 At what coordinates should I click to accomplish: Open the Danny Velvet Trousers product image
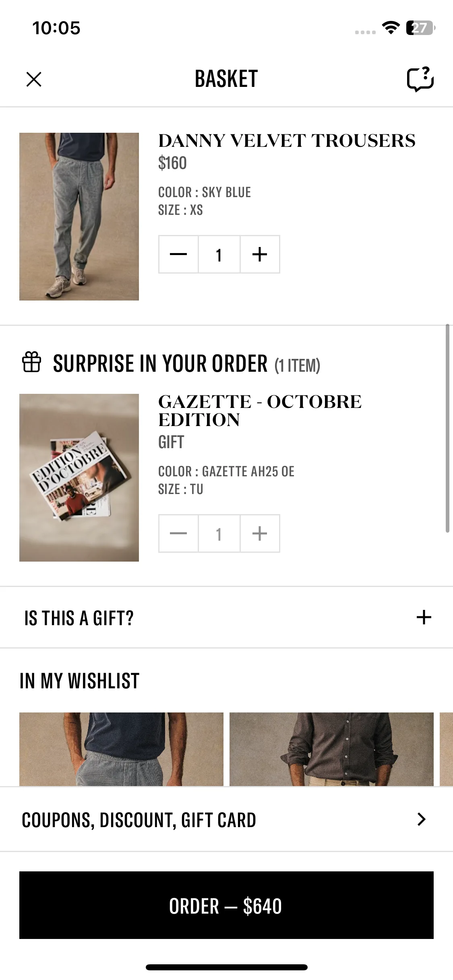point(79,216)
